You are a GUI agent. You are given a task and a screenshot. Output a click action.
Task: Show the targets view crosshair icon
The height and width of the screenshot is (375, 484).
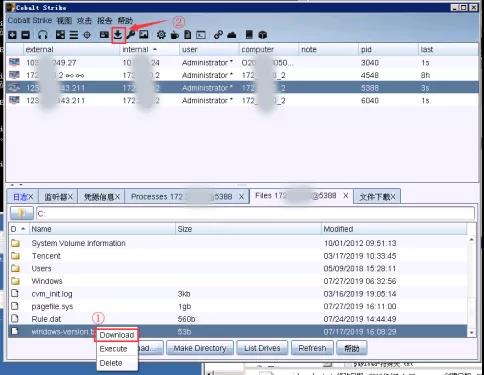point(87,35)
